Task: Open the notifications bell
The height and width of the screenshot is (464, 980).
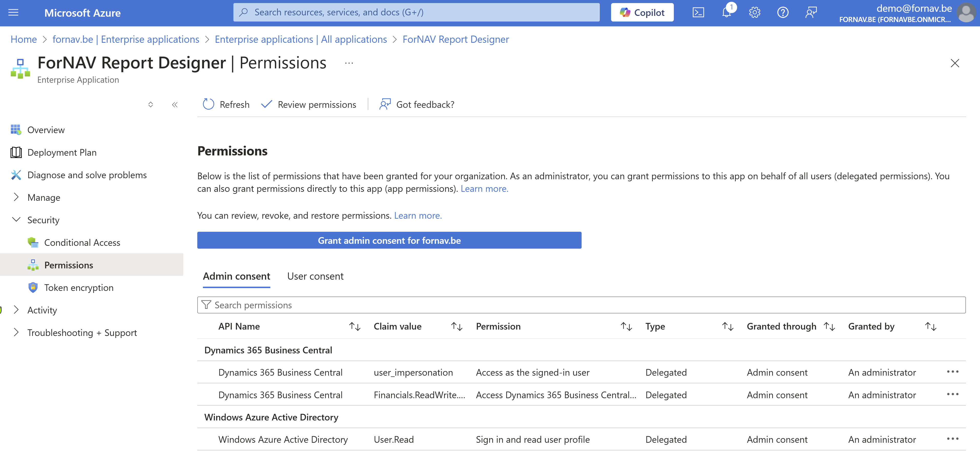Action: (x=726, y=13)
